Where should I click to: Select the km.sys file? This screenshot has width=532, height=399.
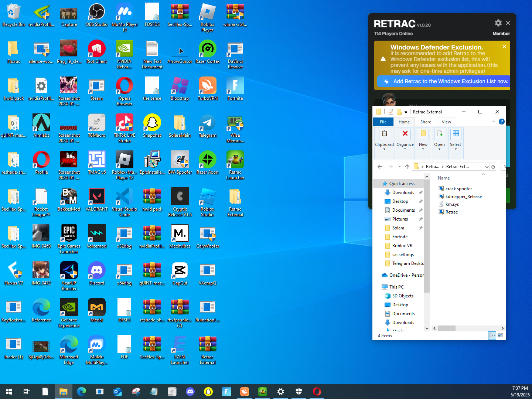point(452,204)
